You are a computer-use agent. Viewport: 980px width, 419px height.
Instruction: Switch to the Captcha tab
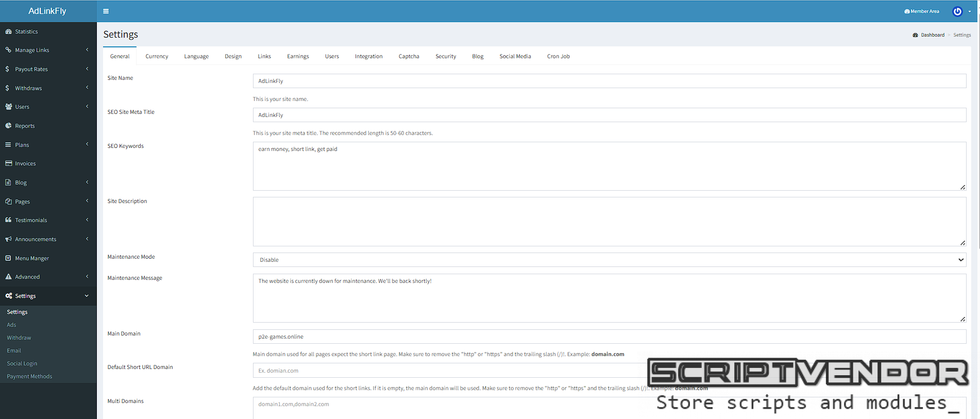coord(409,56)
